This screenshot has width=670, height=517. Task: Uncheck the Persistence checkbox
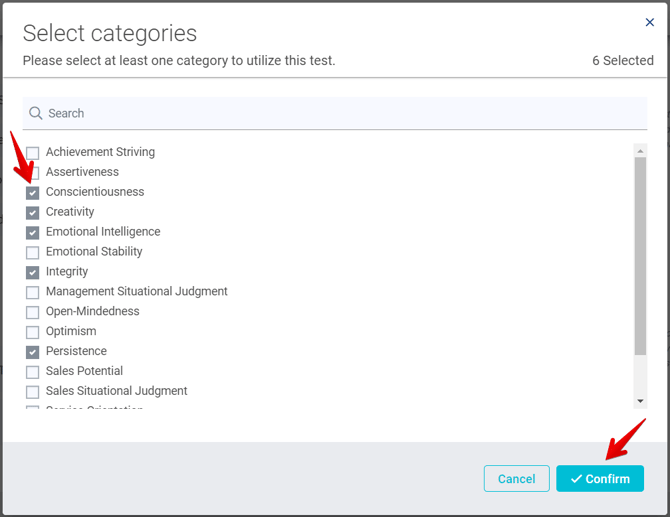click(x=33, y=352)
